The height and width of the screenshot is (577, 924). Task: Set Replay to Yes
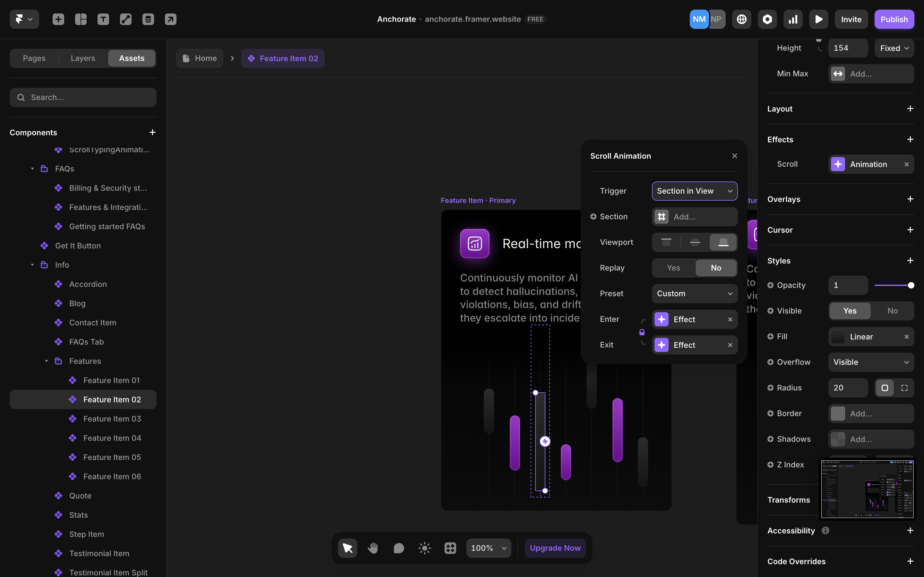(673, 268)
